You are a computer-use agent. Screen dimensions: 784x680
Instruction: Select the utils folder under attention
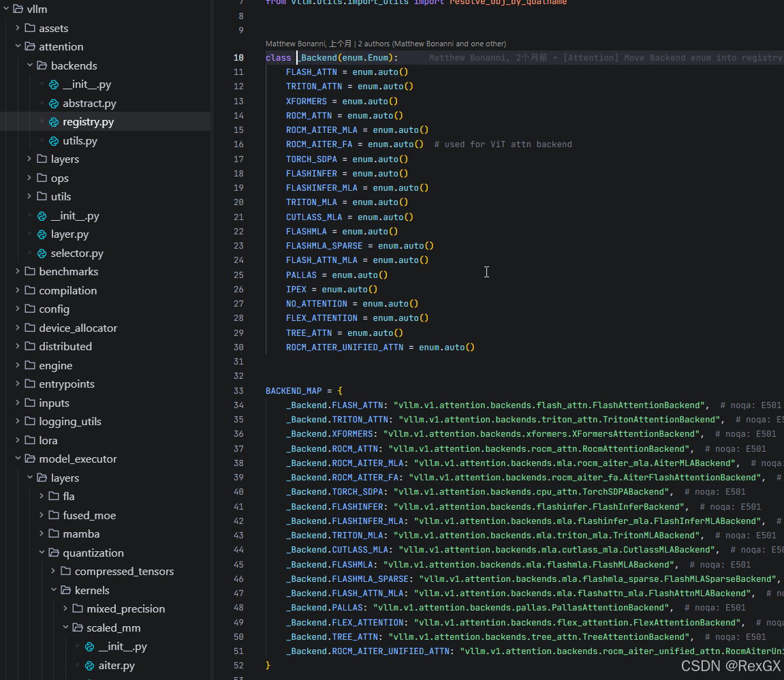[x=61, y=196]
